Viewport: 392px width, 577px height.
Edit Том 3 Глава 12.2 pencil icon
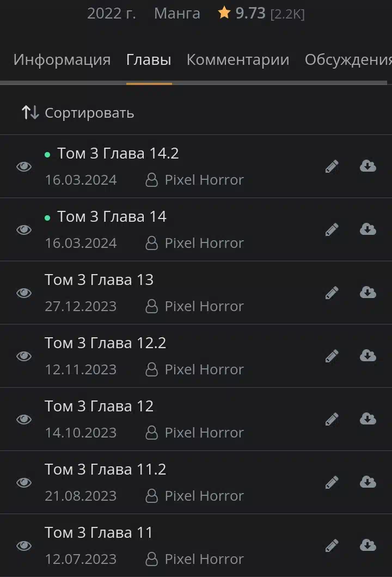(x=332, y=356)
